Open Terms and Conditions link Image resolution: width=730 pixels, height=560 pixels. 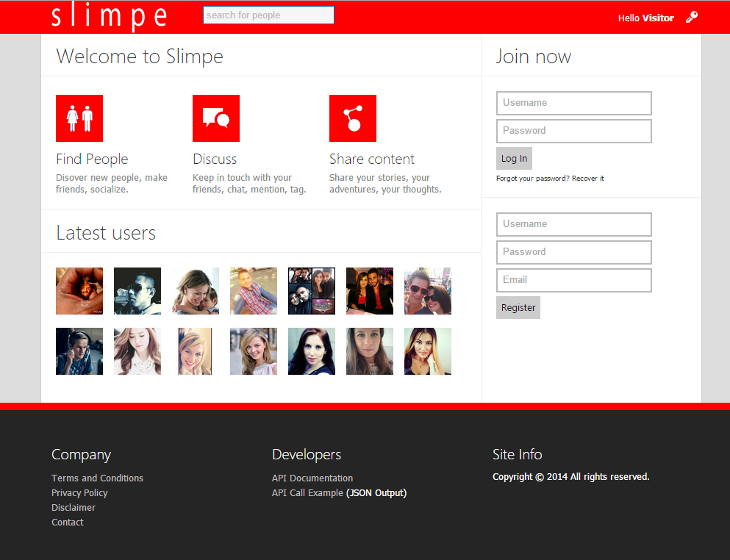click(x=97, y=478)
